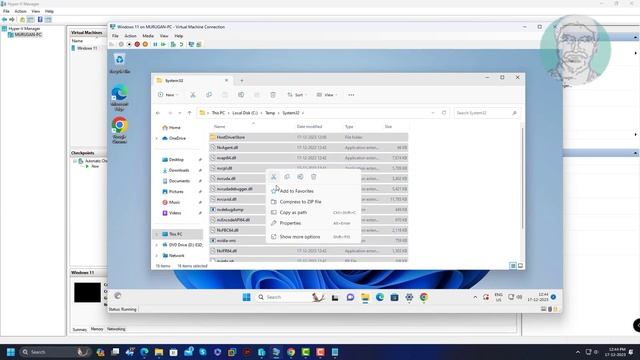Click the Rename icon in Explorer toolbar
This screenshot has width=640, height=360.
241,95
